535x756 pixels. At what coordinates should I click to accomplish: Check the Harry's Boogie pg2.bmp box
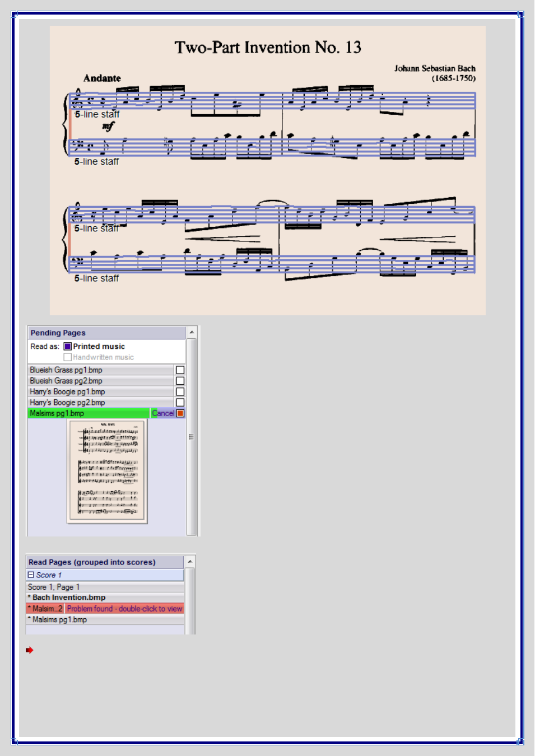pyautogui.click(x=180, y=403)
